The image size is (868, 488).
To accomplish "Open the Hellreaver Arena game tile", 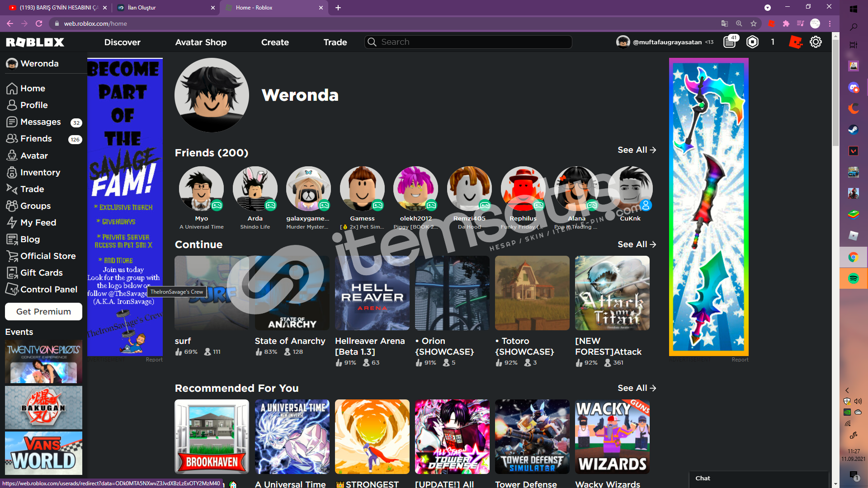I will (x=372, y=293).
